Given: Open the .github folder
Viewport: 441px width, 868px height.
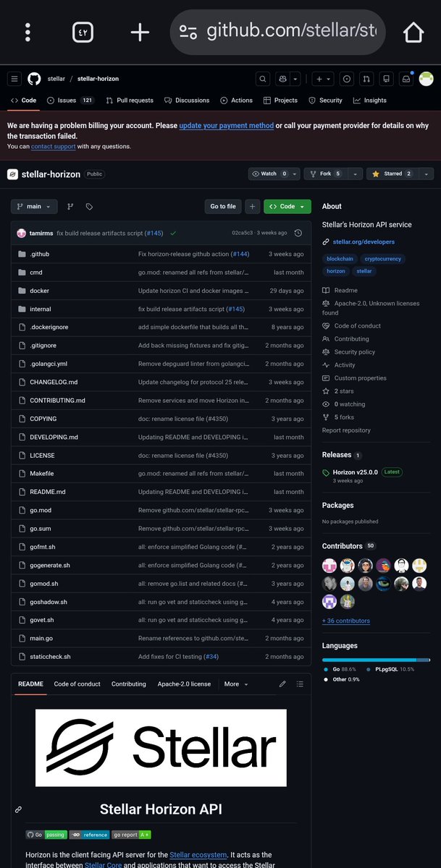Looking at the screenshot, I should [38, 254].
